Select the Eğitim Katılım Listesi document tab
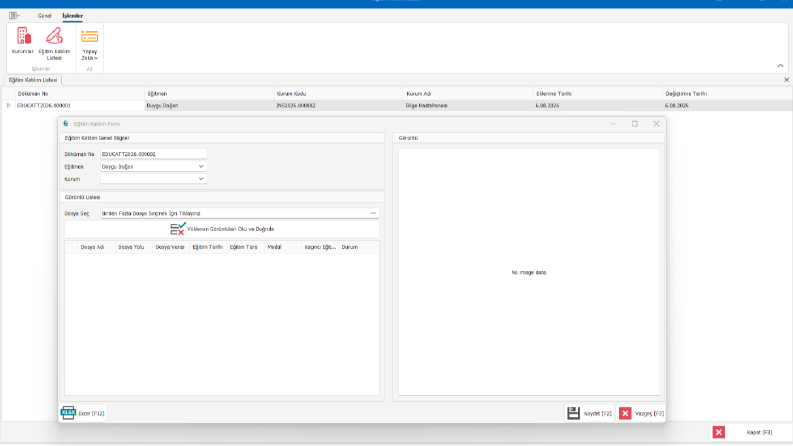Image resolution: width=793 pixels, height=446 pixels. click(x=33, y=80)
